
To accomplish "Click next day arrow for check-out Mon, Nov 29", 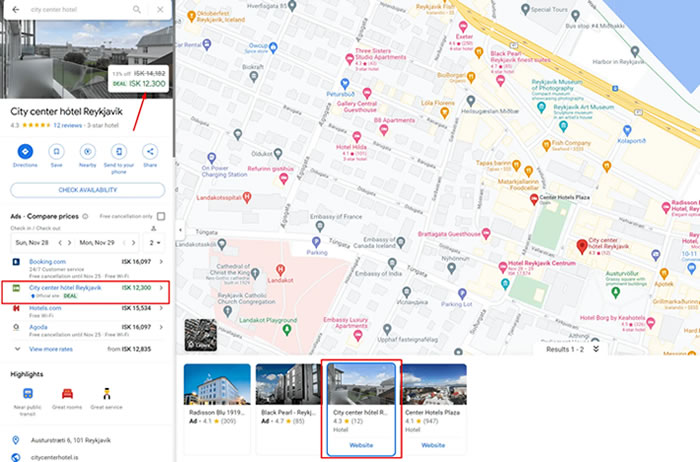I will pos(133,243).
